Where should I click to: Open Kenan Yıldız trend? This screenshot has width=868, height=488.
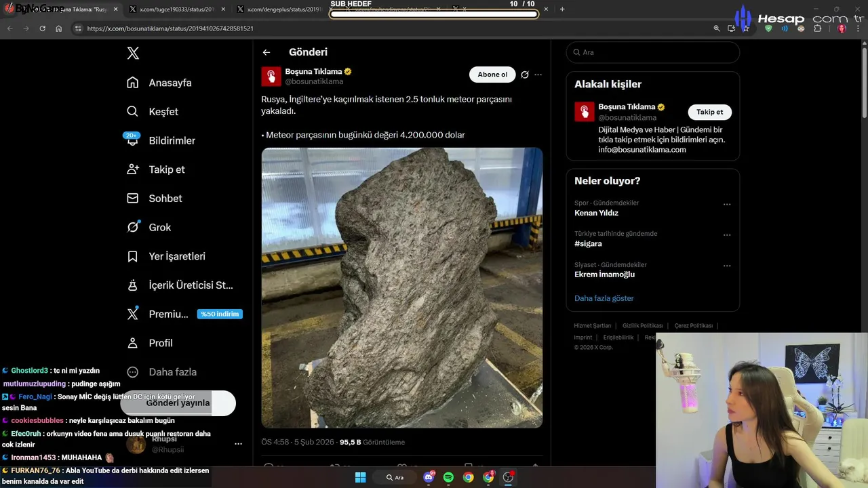tap(596, 213)
